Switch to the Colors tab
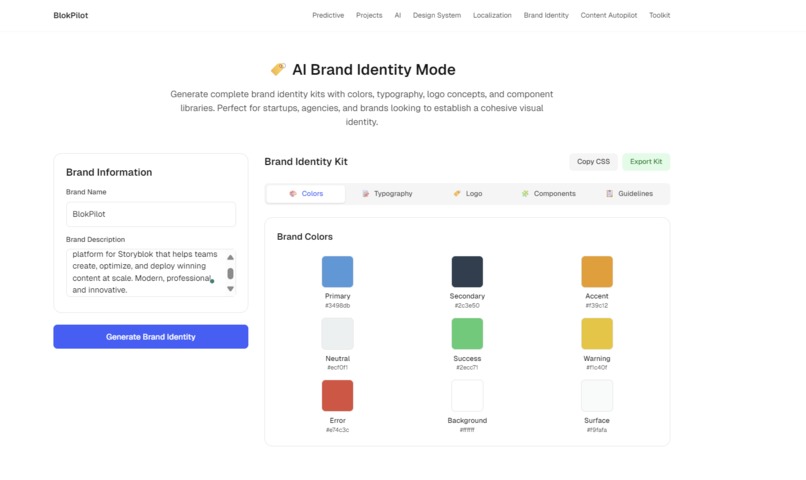Screen dimensions: 806x480 306,194
